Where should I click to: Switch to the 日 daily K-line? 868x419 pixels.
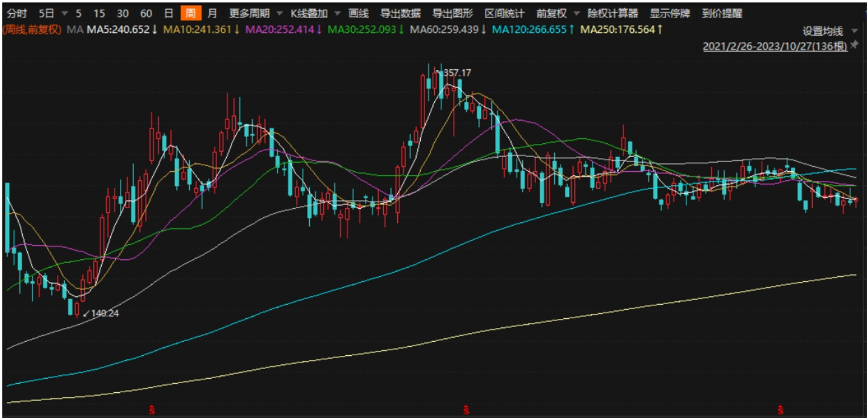click(x=168, y=13)
